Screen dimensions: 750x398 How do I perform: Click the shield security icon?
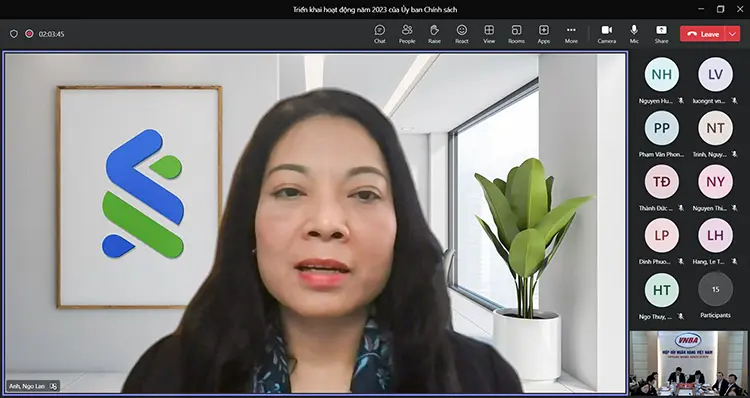14,34
